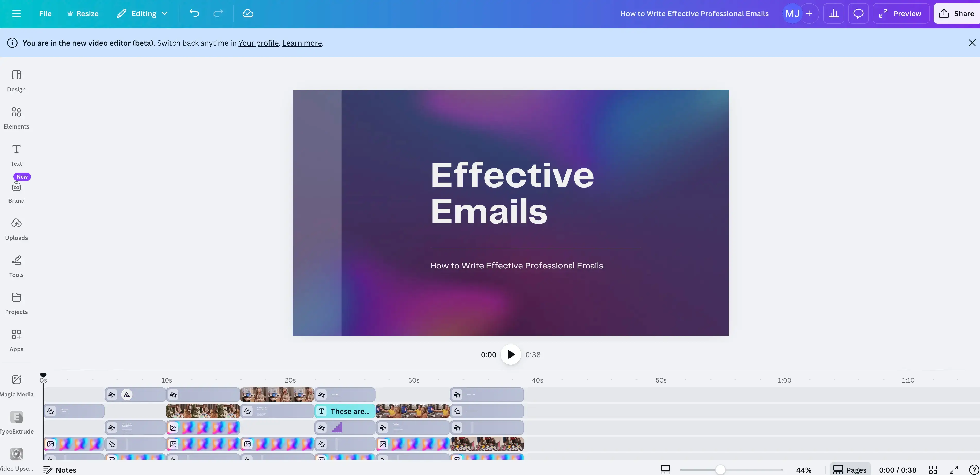Toggle the grid view icon
The height and width of the screenshot is (475, 980).
pos(933,470)
